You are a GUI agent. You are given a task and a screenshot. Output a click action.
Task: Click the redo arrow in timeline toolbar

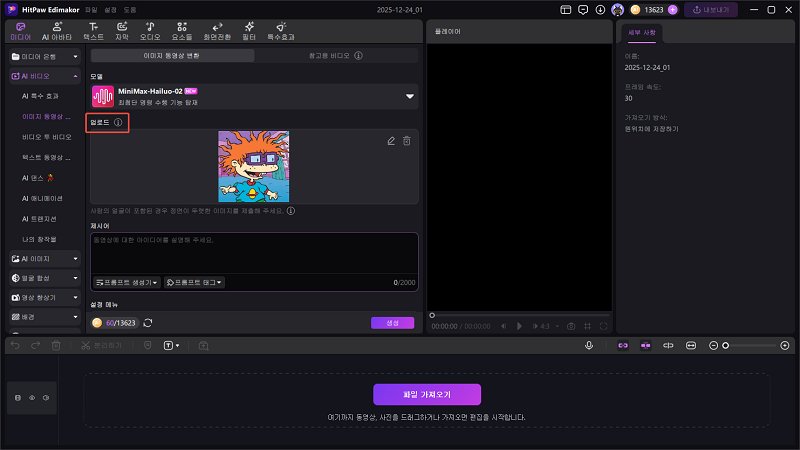(x=35, y=346)
